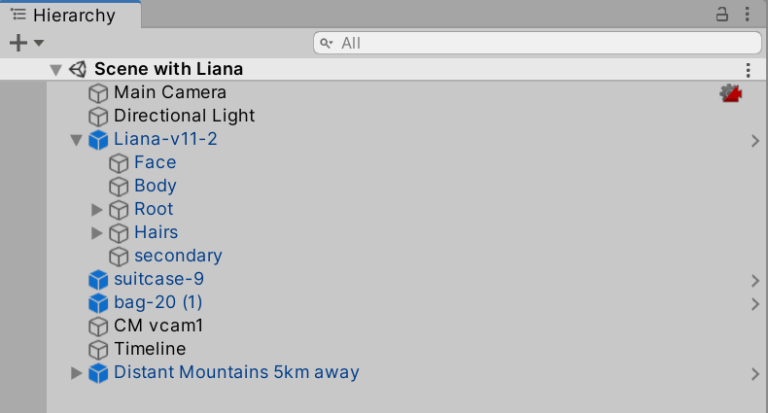Click the Unity scene icon by Scene with Liana

click(x=78, y=69)
